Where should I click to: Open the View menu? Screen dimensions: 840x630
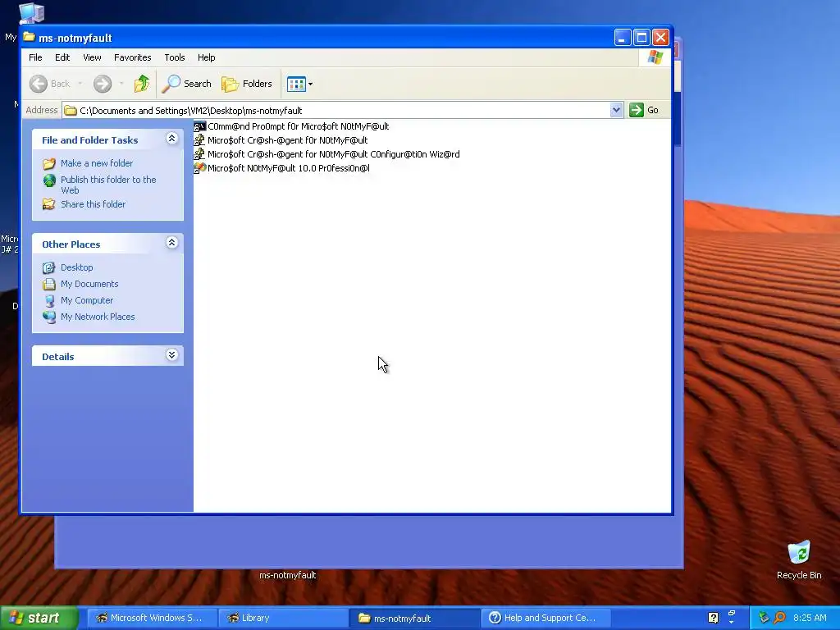coord(92,57)
